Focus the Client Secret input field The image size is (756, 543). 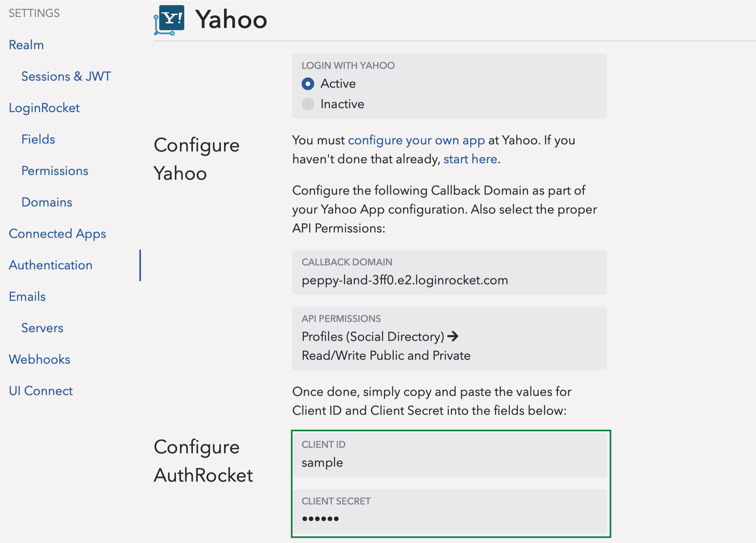click(x=449, y=512)
